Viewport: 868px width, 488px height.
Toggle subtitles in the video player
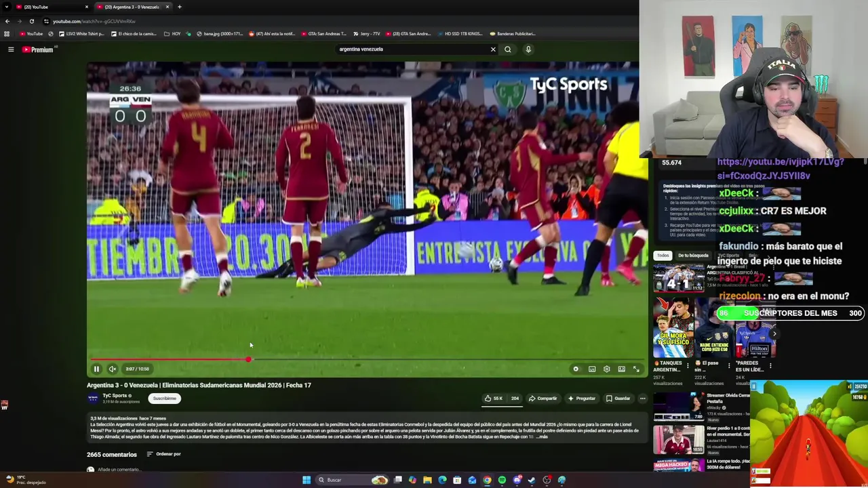coord(592,369)
